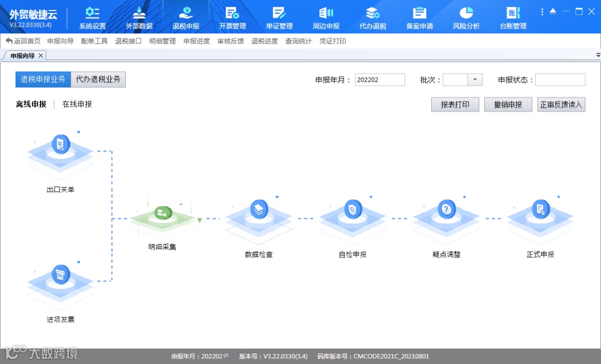Click status bar 码库版本号 text
Viewport: 601px width, 364px height.
[x=373, y=356]
